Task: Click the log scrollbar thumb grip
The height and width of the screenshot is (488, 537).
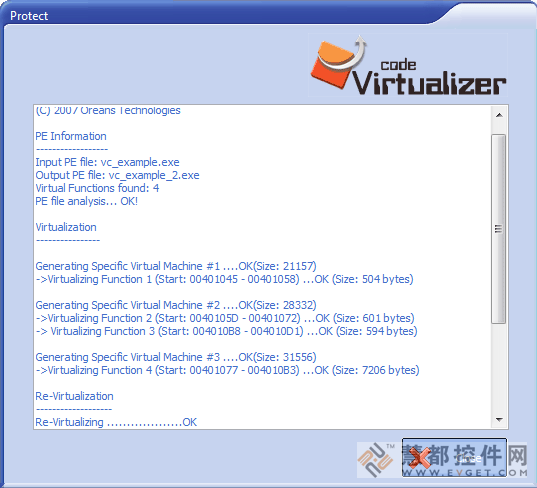Action: click(x=498, y=229)
